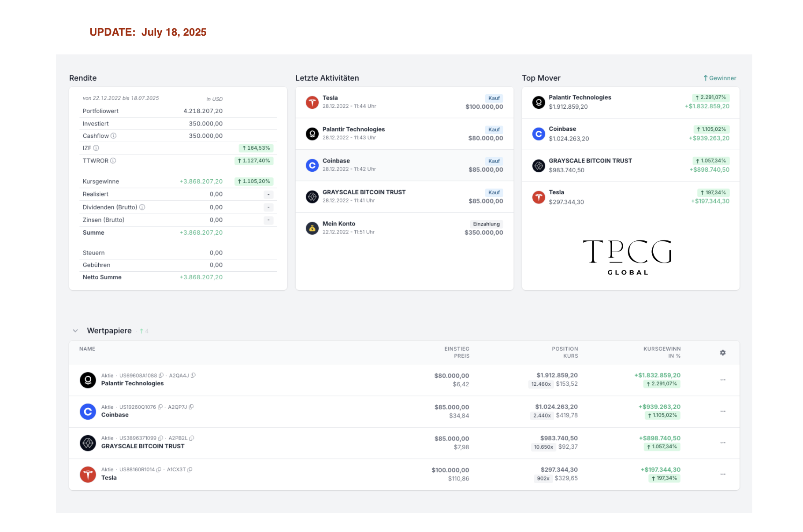Click the Grayscale logo in Letzte Aktivitäten
803x532 pixels.
tap(312, 196)
